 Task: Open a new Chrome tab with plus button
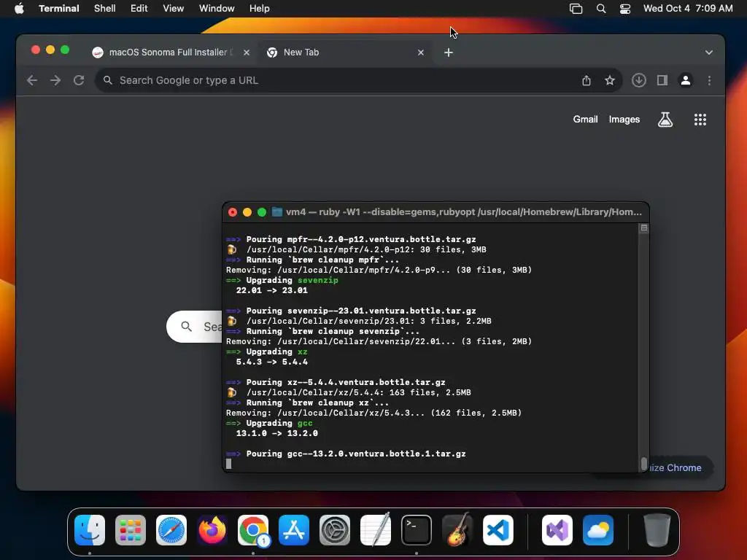(449, 52)
